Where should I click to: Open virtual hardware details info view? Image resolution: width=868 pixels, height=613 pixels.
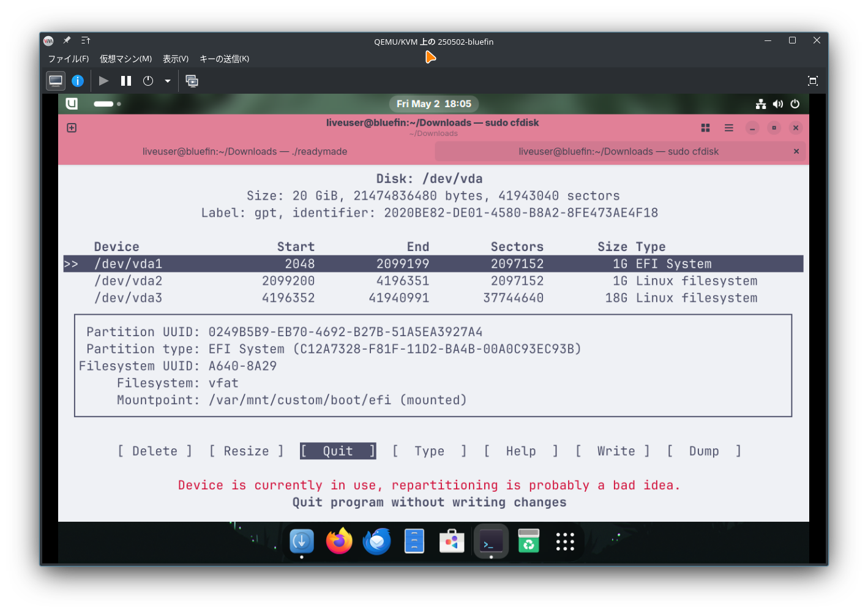78,81
